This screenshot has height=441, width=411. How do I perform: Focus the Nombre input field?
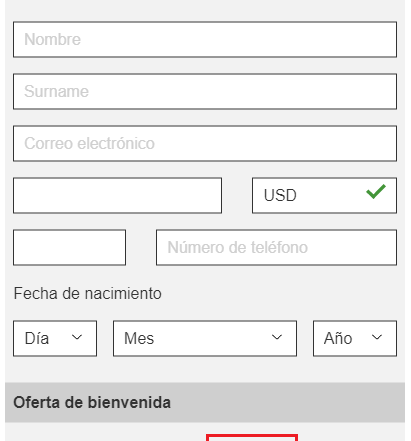click(x=205, y=39)
